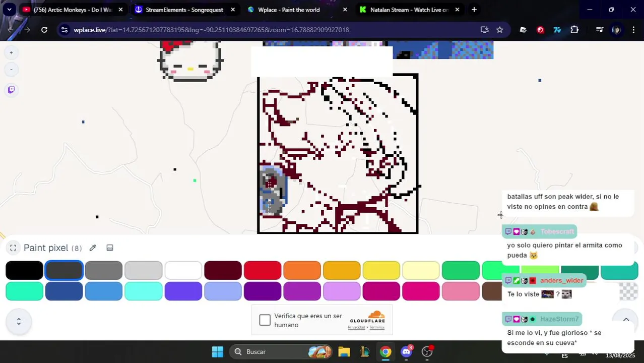Select the dark blue color swatch
The width and height of the screenshot is (644, 363).
tap(64, 291)
